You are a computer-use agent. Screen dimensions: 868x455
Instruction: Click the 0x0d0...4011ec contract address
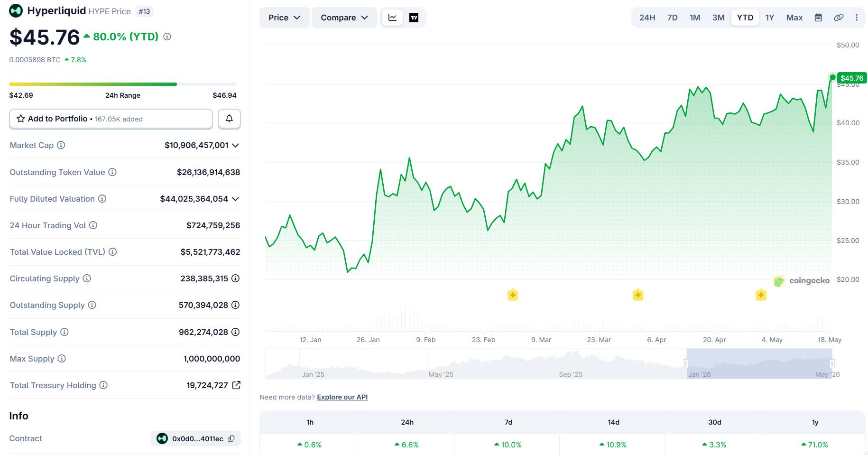197,439
